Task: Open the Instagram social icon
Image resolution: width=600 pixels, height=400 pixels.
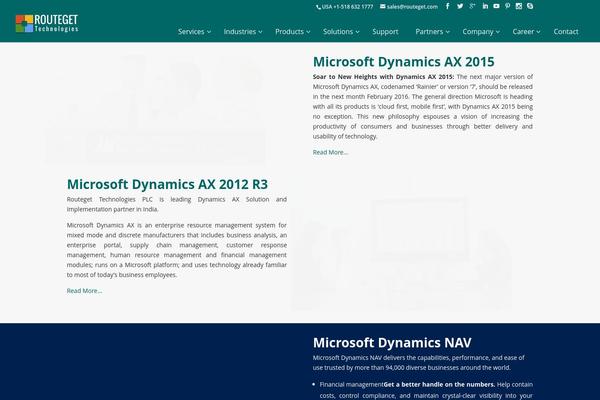Action: 518,6
